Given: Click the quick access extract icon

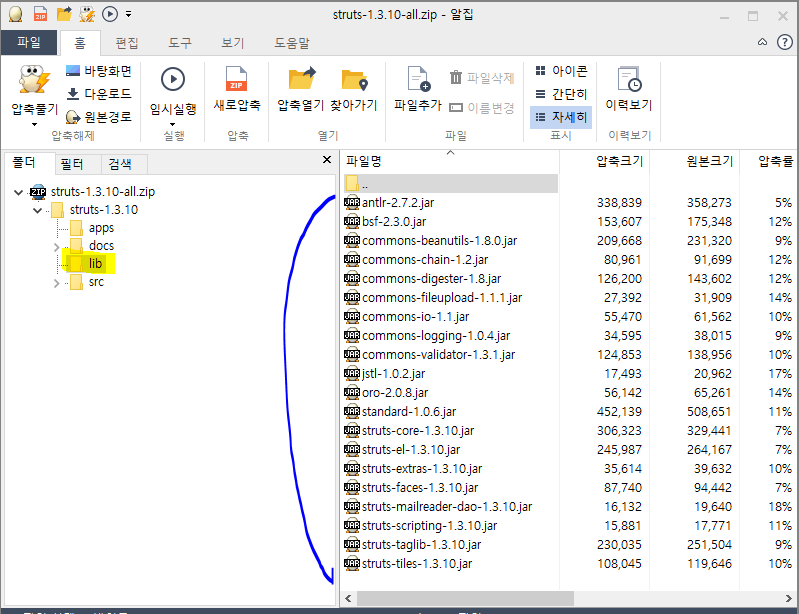Looking at the screenshot, I should [87, 14].
